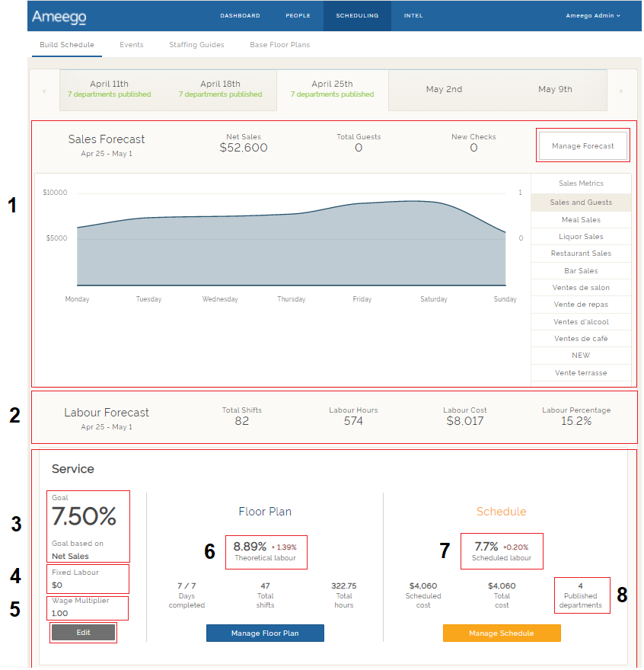Image resolution: width=644 pixels, height=670 pixels.
Task: Go to the Intel section
Action: [x=413, y=15]
